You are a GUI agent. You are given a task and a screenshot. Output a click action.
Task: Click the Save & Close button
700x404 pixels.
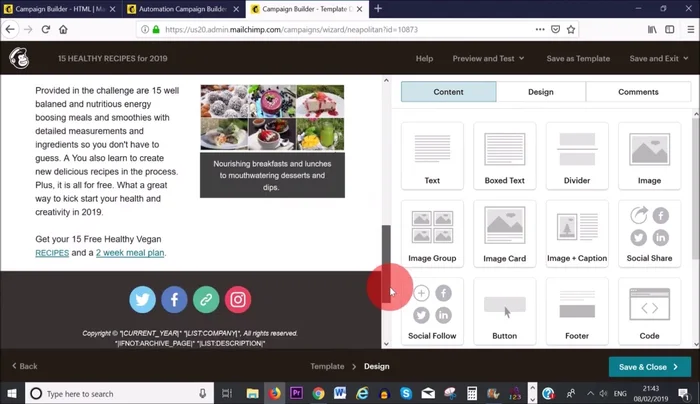point(649,367)
